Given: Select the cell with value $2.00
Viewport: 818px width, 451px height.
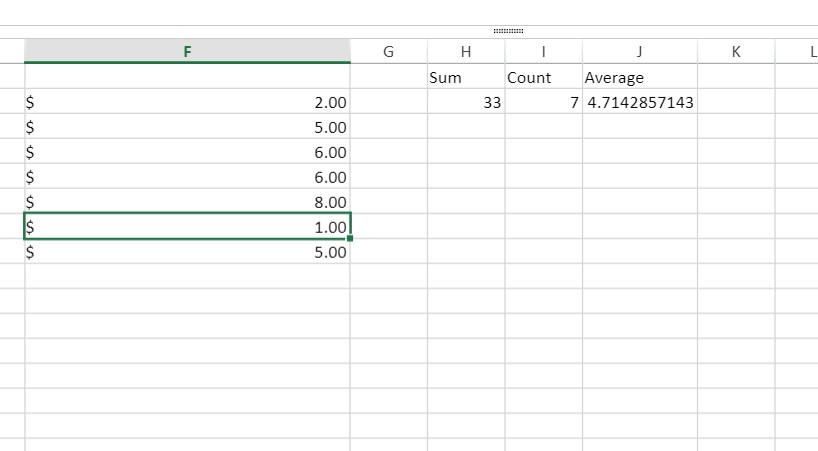Looking at the screenshot, I should [x=187, y=102].
